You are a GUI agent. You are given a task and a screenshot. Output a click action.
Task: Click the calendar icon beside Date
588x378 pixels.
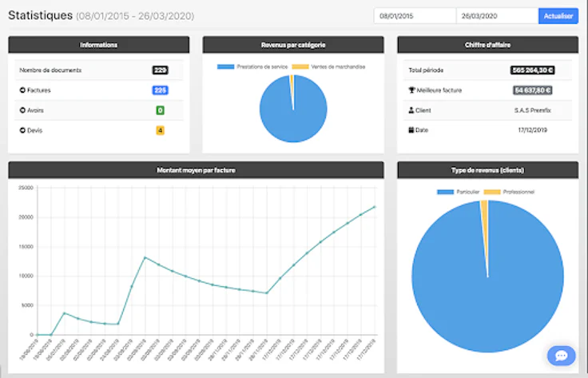[x=411, y=129]
